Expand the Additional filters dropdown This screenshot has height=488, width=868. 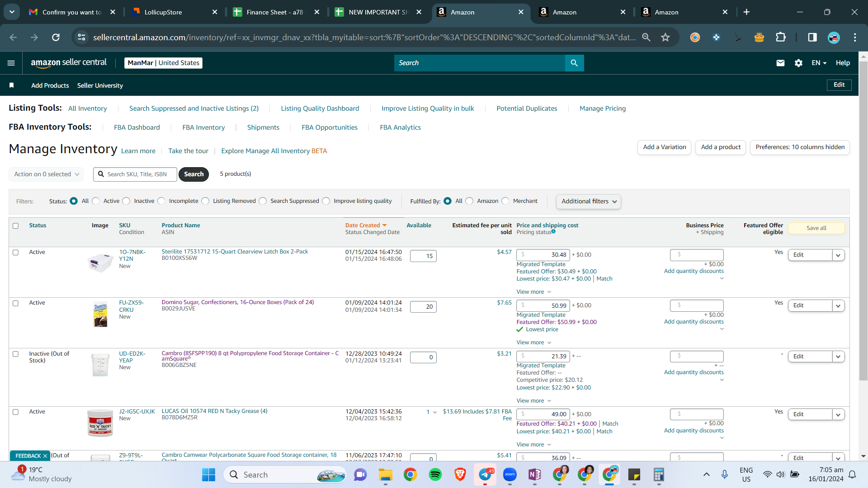(589, 202)
